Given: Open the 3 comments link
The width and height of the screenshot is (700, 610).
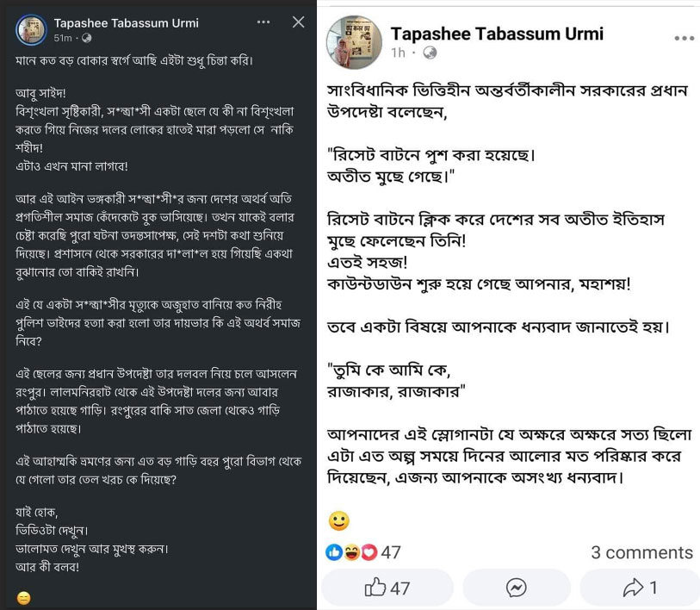Looking at the screenshot, I should (x=641, y=552).
